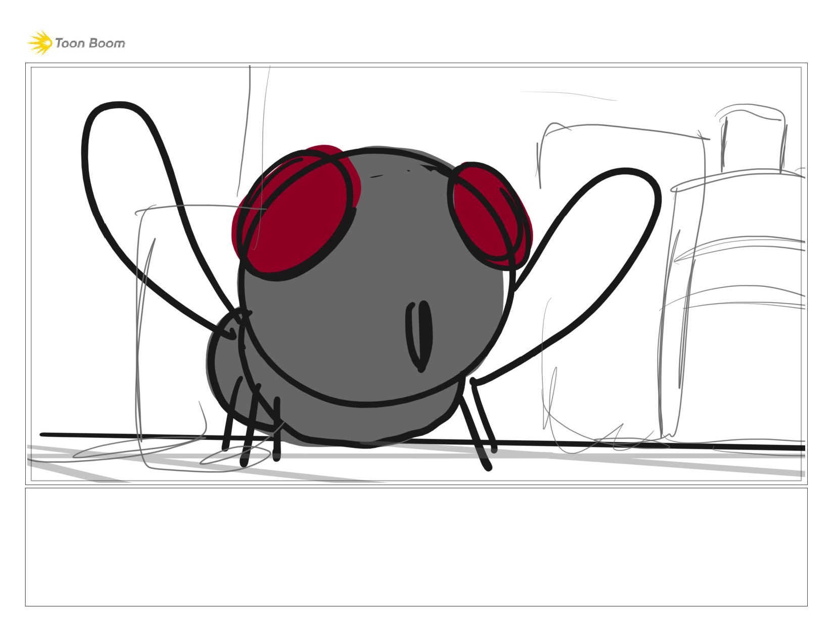Click the Toon Boom starburst logo icon
The width and height of the screenshot is (834, 644).
click(40, 42)
